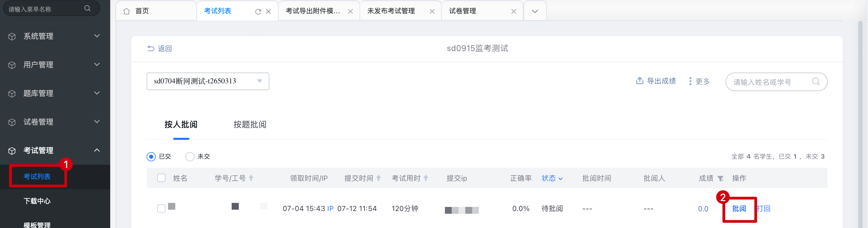868x228 pixels.
Task: Select the 未交 radio button
Action: (x=190, y=157)
